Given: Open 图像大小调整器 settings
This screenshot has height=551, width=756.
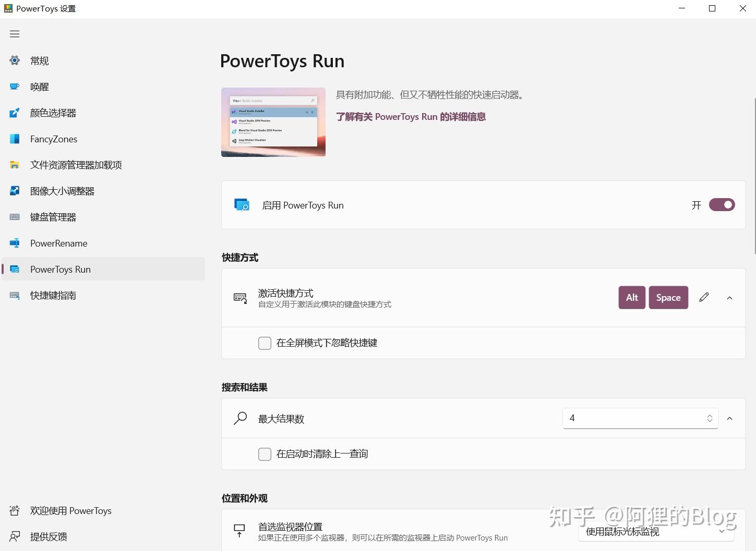Looking at the screenshot, I should coord(103,191).
